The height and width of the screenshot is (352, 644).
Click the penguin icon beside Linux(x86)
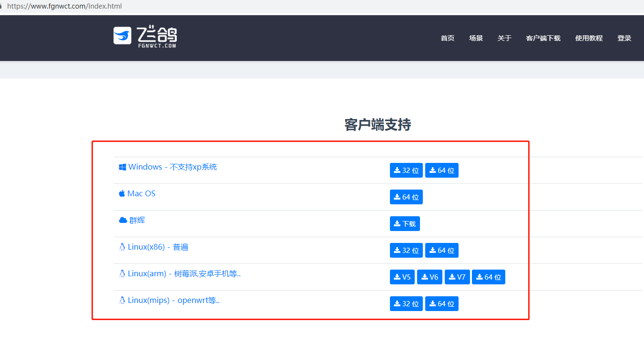[122, 247]
